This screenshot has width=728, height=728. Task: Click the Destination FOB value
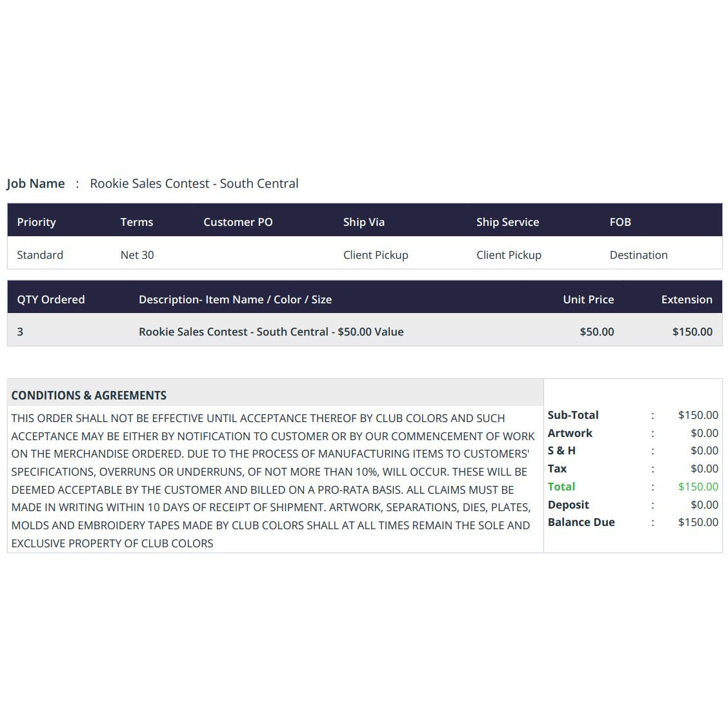(x=638, y=255)
